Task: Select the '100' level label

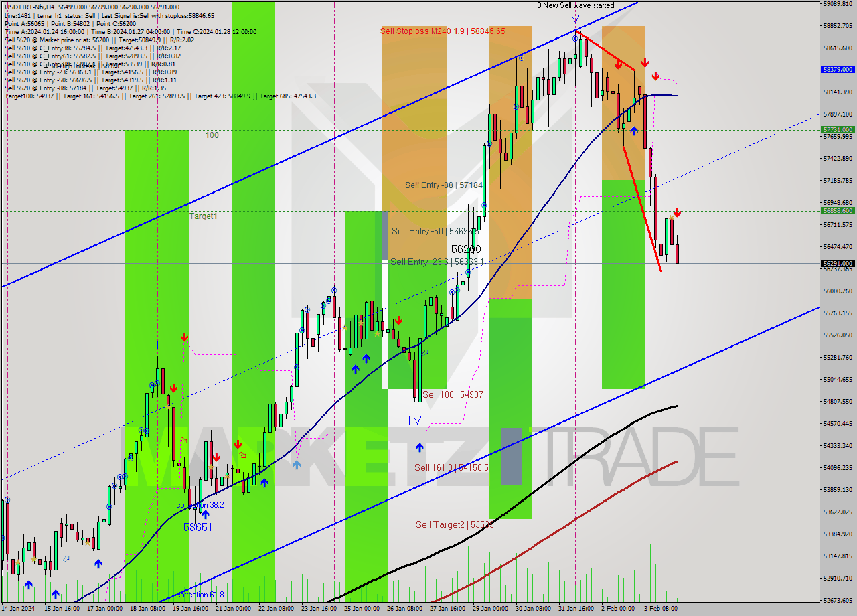Action: click(212, 135)
